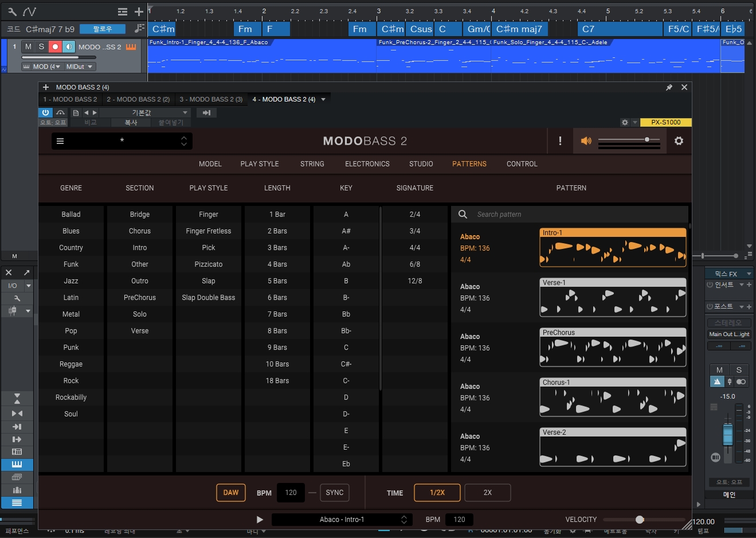Toggle input monitor on track 1
The height and width of the screenshot is (538, 756).
[x=69, y=46]
